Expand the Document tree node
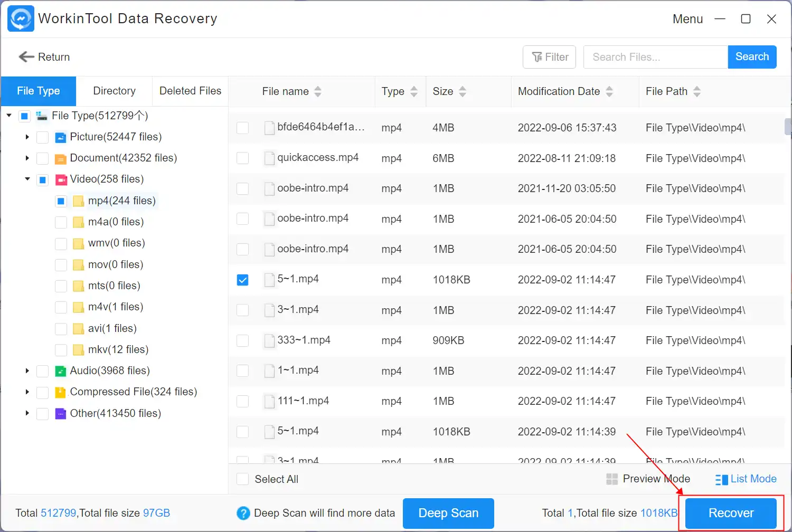Image resolution: width=792 pixels, height=532 pixels. [27, 158]
